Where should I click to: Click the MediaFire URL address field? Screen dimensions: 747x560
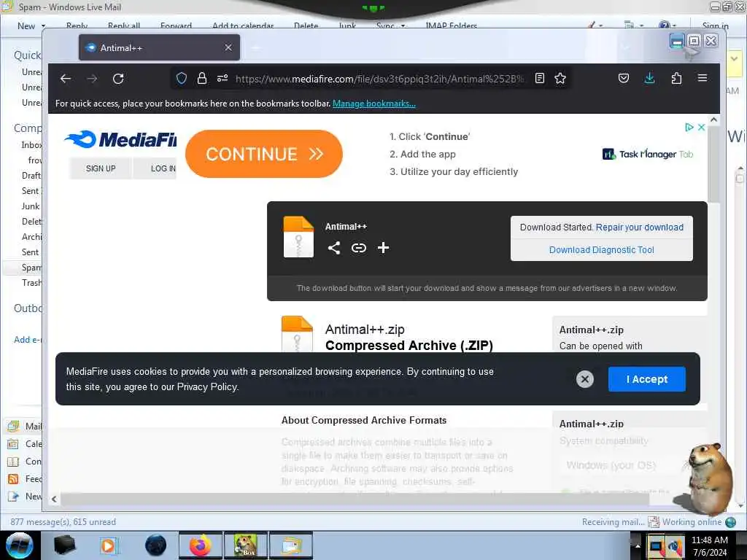click(379, 79)
